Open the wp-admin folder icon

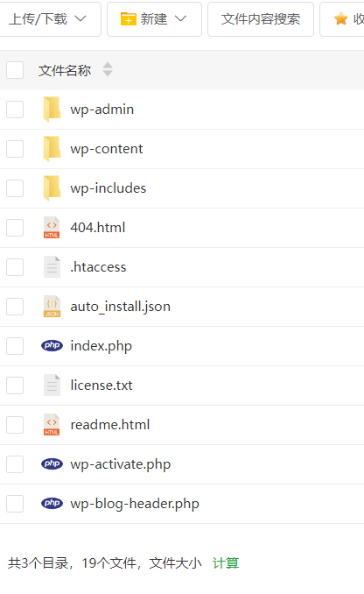(52, 110)
